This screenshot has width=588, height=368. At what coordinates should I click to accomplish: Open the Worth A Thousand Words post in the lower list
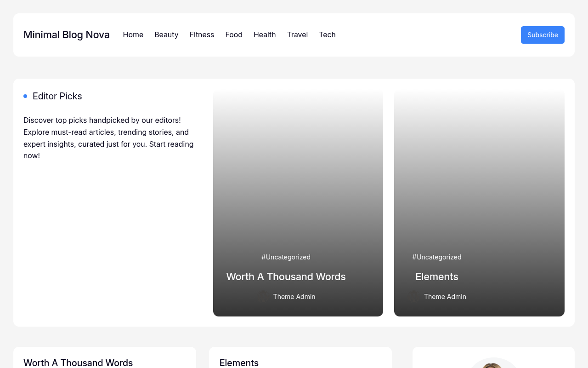click(78, 363)
